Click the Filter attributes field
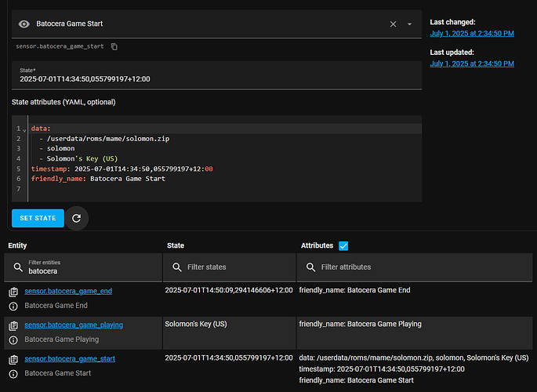The width and height of the screenshot is (537, 392). click(415, 267)
